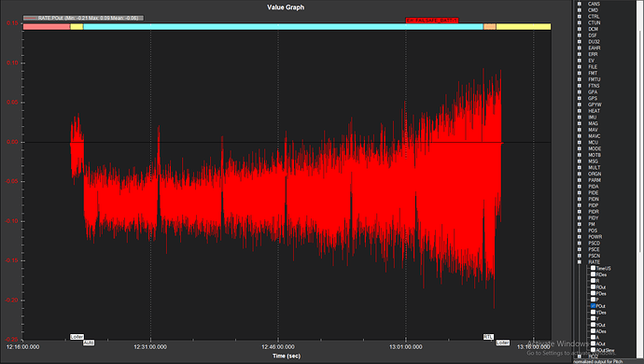This screenshot has width=644, height=364.
Task: Click the cyan Auto mode color band
Action: tap(283, 27)
